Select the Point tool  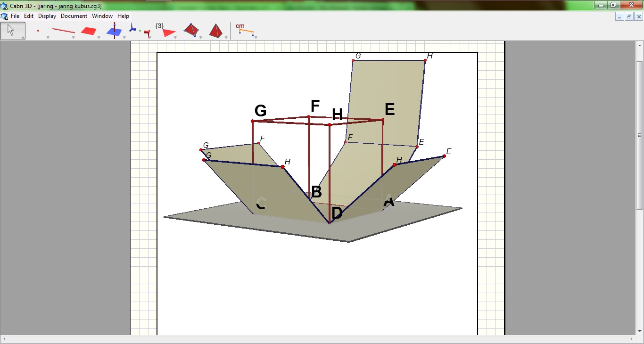coord(39,30)
